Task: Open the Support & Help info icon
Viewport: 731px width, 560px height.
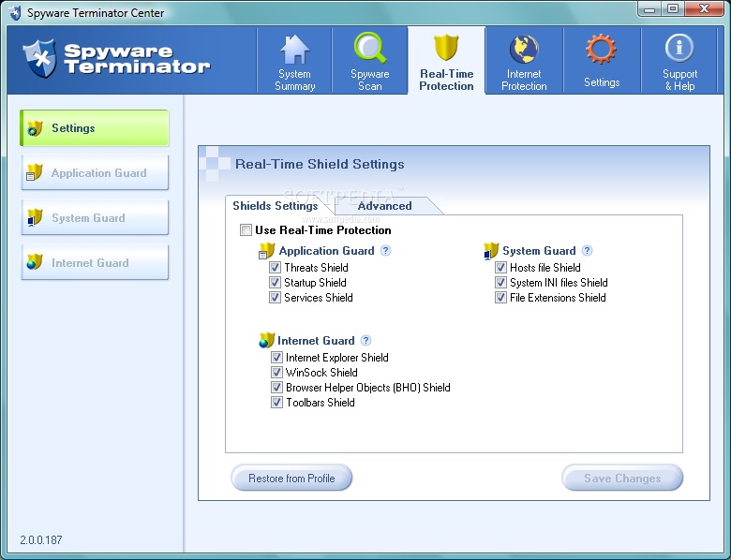Action: (679, 48)
